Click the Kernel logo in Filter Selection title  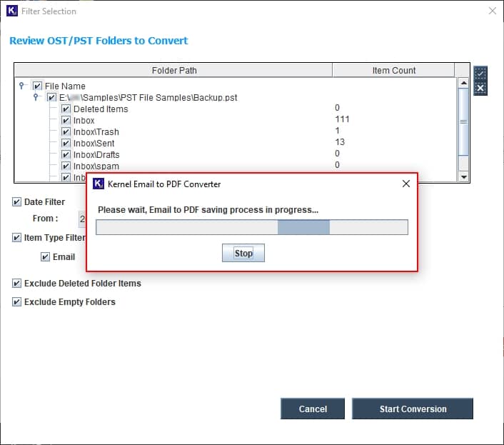(12, 11)
